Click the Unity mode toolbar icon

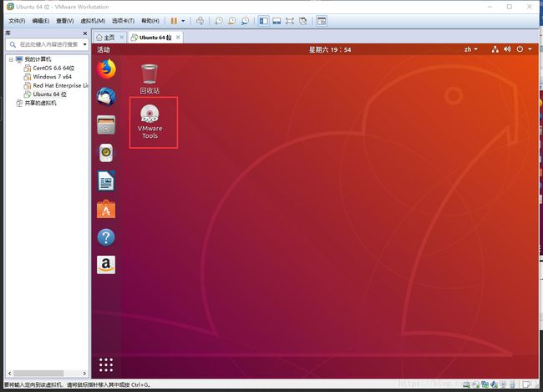point(303,21)
